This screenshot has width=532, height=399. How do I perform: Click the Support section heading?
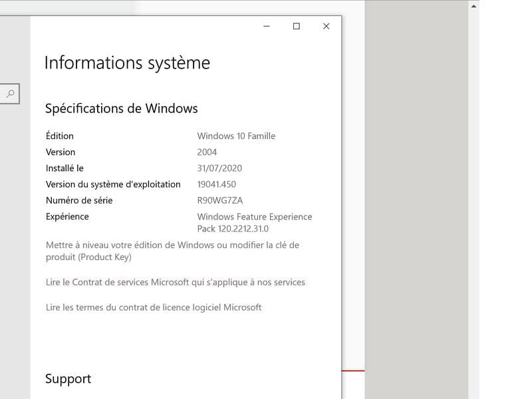tap(68, 378)
